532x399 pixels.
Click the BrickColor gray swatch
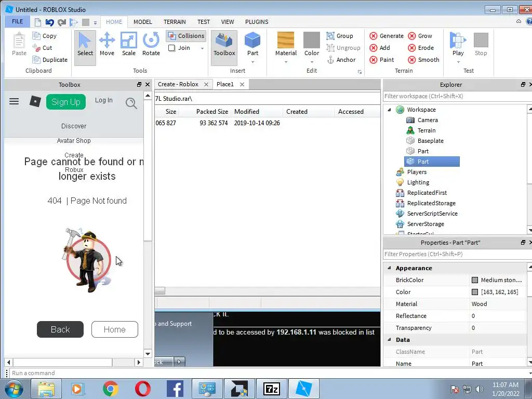(475, 280)
